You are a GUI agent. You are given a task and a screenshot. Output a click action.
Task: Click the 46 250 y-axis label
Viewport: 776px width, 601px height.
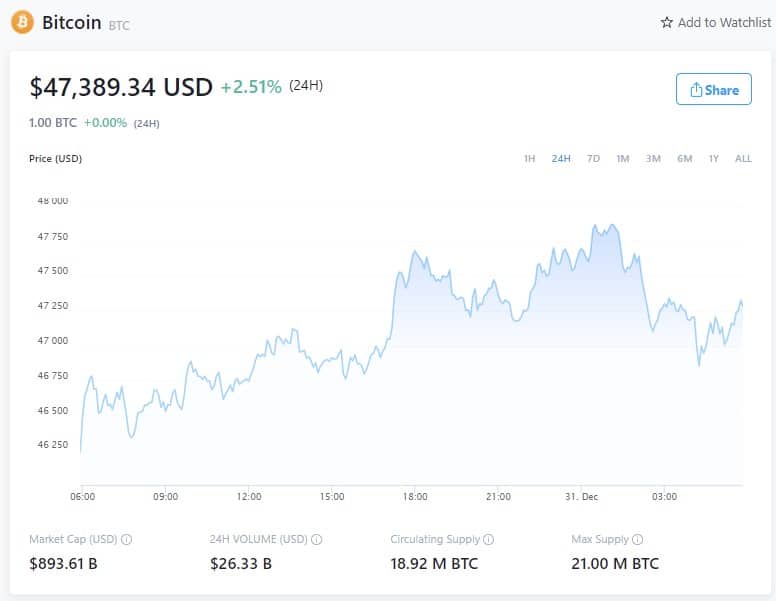tap(53, 445)
